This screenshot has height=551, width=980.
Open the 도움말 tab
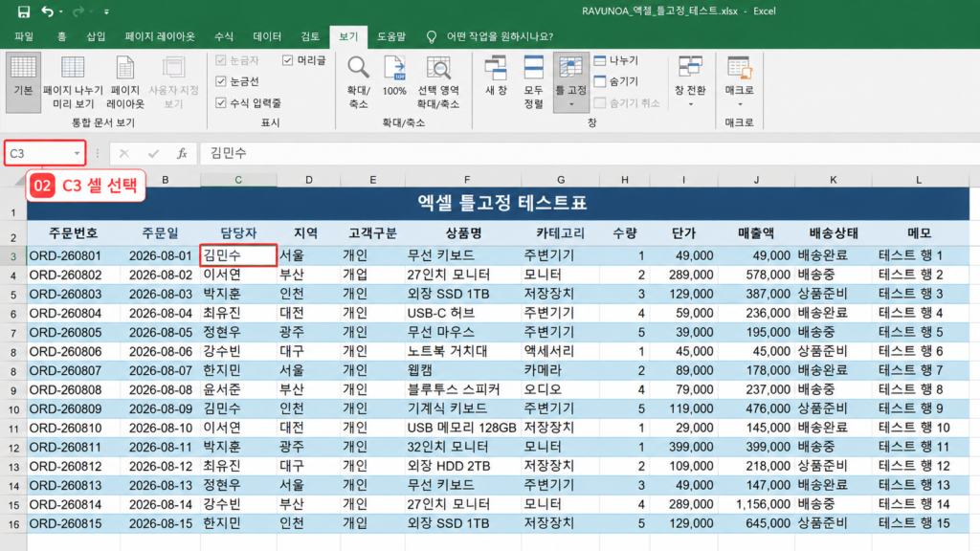[391, 37]
